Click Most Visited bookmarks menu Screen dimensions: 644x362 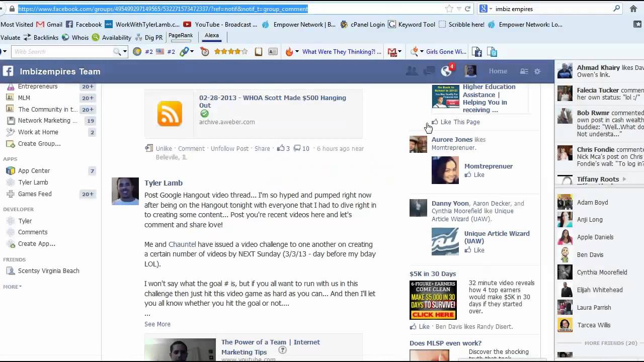point(17,24)
